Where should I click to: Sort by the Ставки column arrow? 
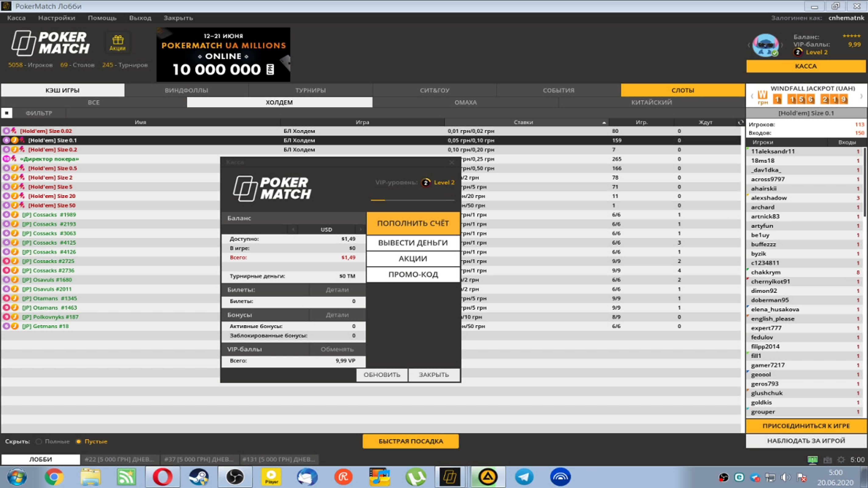click(x=604, y=123)
